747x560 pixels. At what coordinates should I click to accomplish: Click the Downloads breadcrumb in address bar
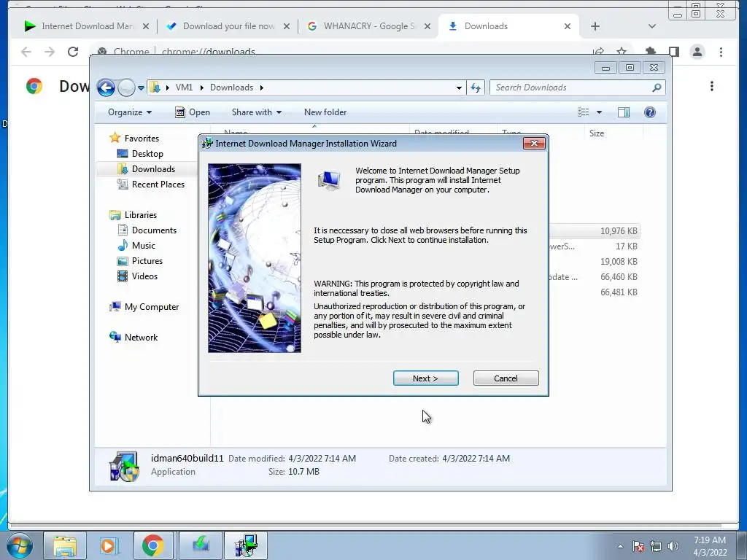pos(231,87)
